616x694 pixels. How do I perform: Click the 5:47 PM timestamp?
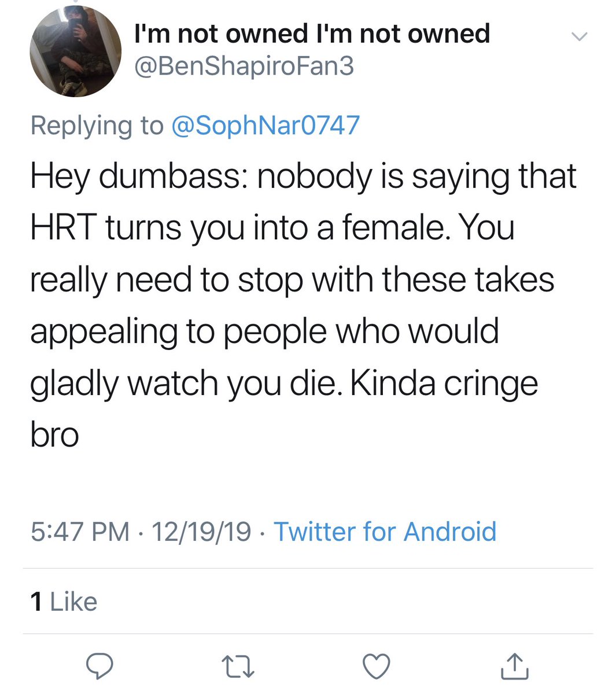(x=80, y=531)
